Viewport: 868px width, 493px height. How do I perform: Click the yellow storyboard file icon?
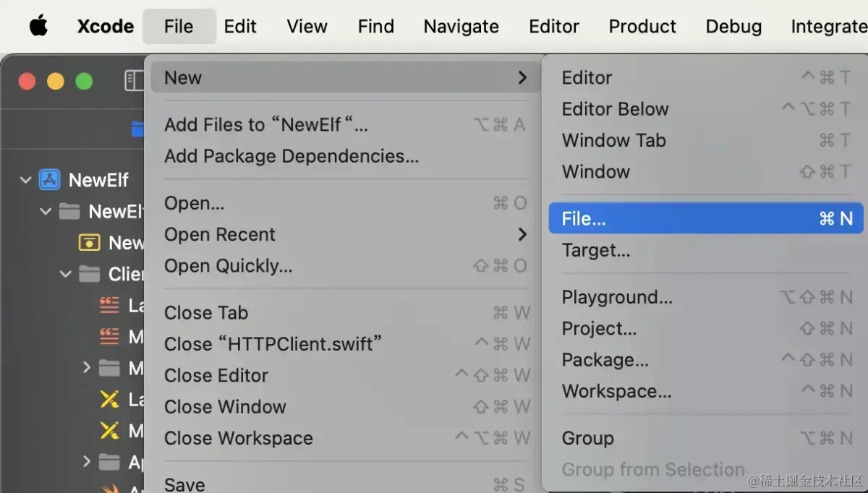pos(89,243)
